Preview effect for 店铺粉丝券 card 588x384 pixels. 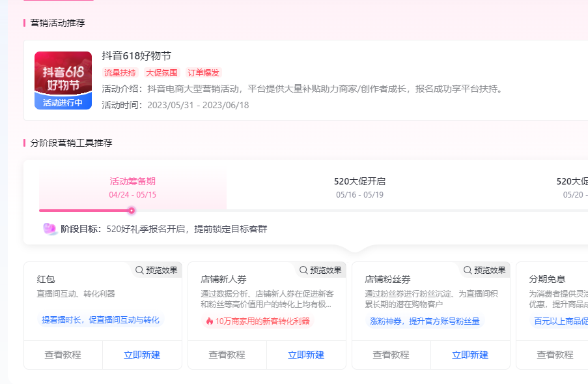click(484, 271)
